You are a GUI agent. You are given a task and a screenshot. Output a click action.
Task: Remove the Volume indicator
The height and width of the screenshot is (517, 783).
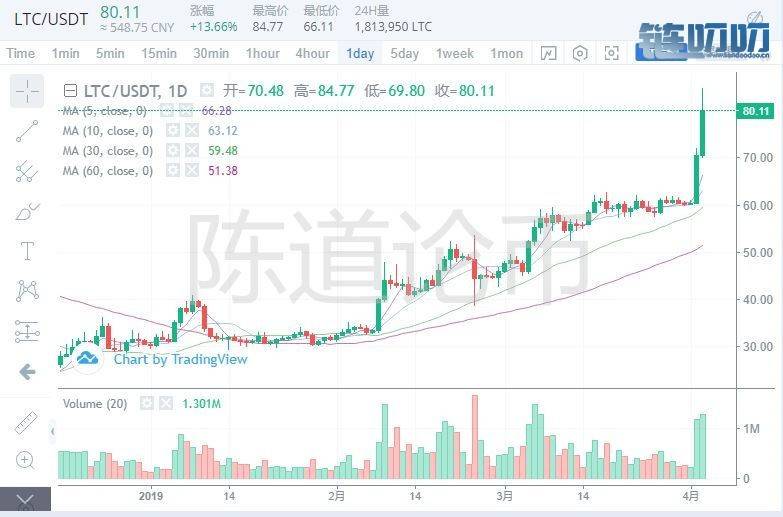coord(166,403)
